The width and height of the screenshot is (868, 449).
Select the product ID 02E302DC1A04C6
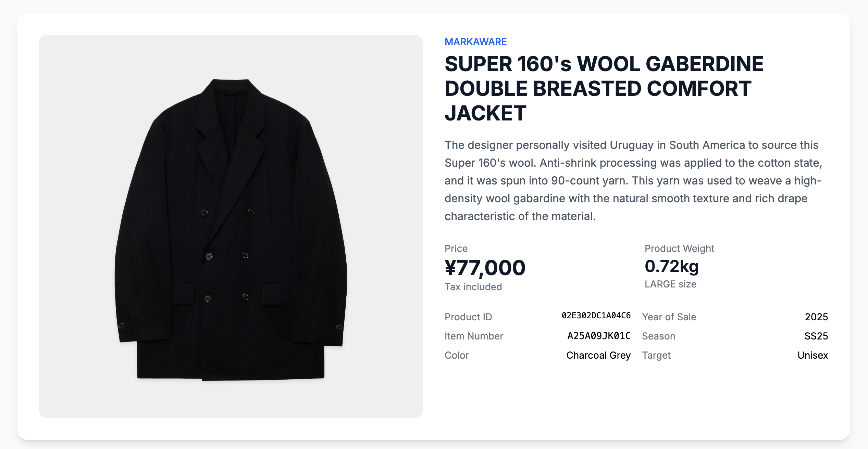pyautogui.click(x=596, y=316)
